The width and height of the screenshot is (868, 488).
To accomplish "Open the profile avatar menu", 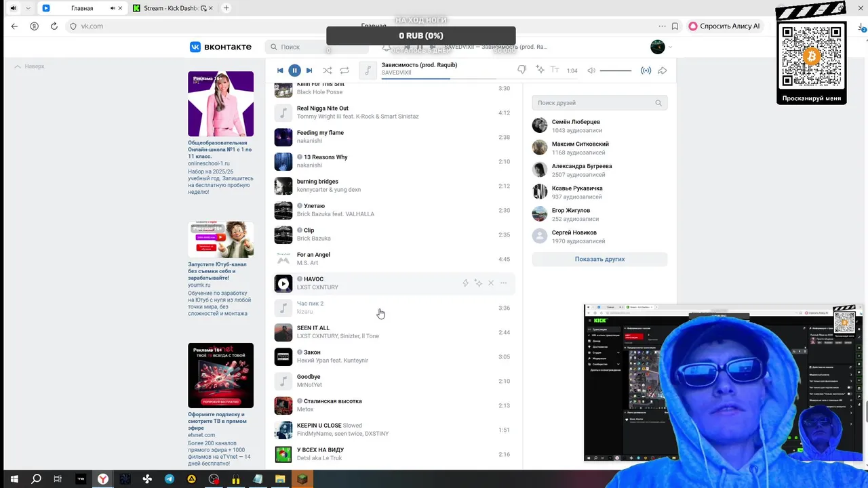I will [661, 47].
